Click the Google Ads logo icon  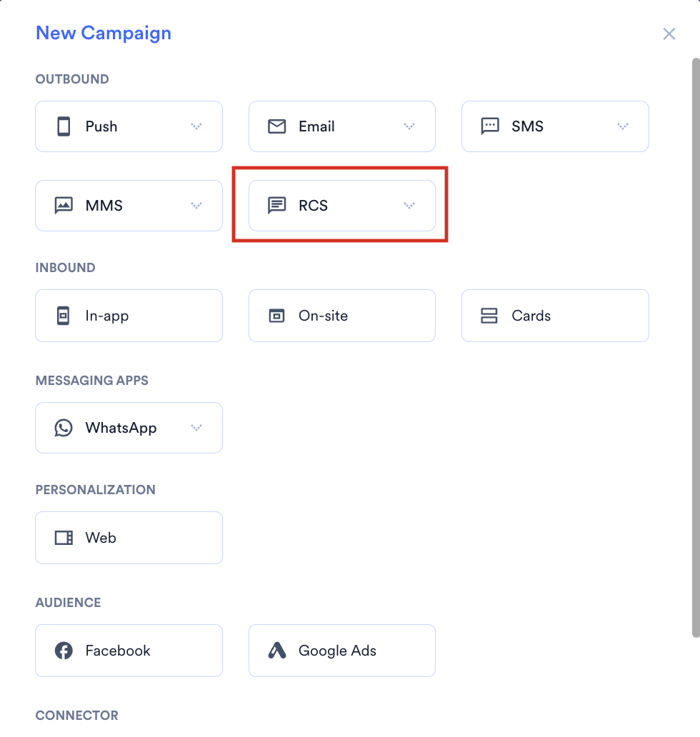click(277, 651)
